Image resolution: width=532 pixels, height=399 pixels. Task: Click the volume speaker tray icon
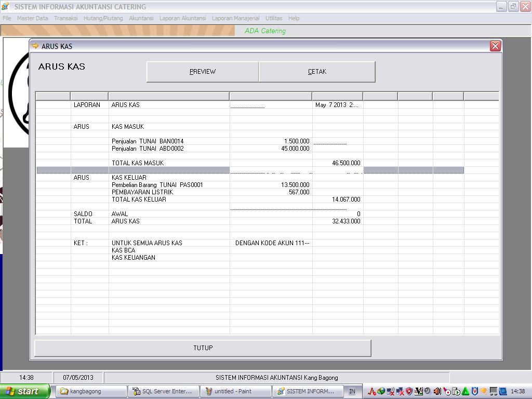(x=437, y=391)
